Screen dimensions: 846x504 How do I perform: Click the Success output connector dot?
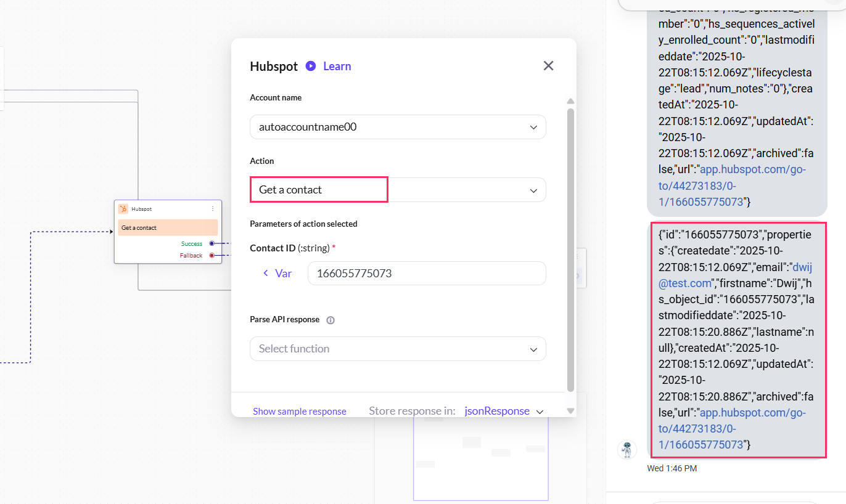212,243
